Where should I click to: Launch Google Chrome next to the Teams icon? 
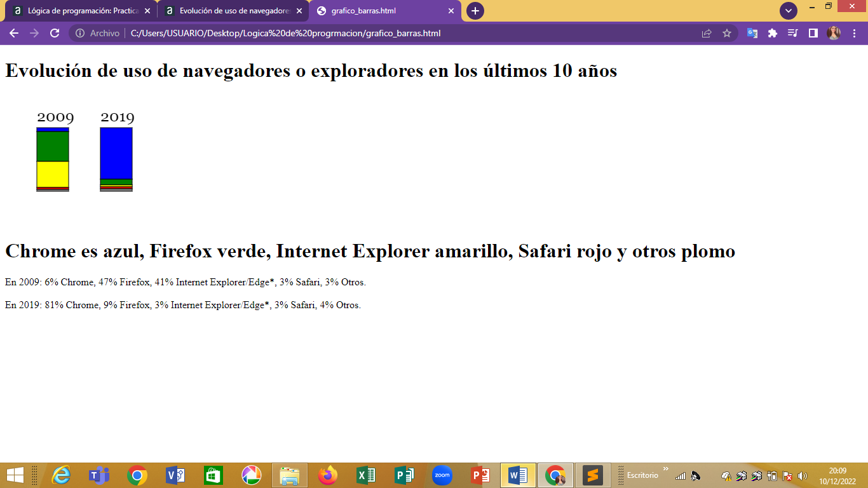pos(137,475)
